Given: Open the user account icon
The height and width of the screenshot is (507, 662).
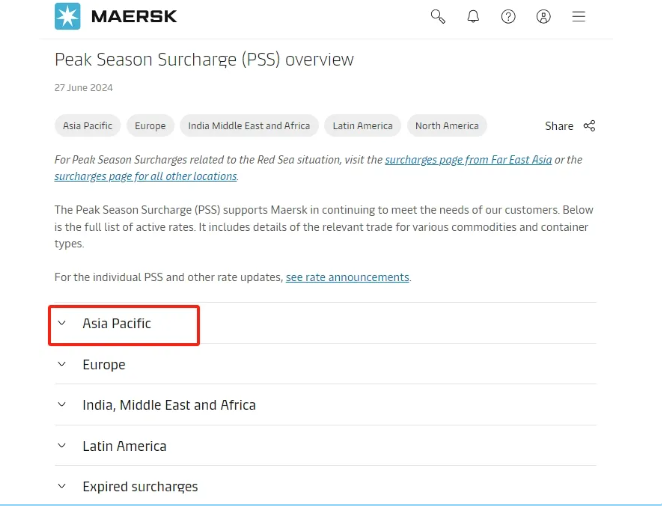Looking at the screenshot, I should tap(543, 16).
